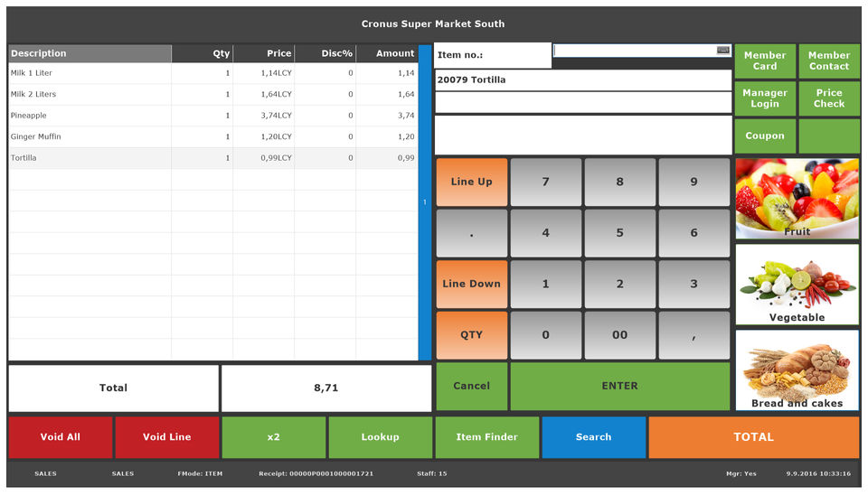Tap keypad digit 6
This screenshot has width=868, height=496.
tap(694, 233)
